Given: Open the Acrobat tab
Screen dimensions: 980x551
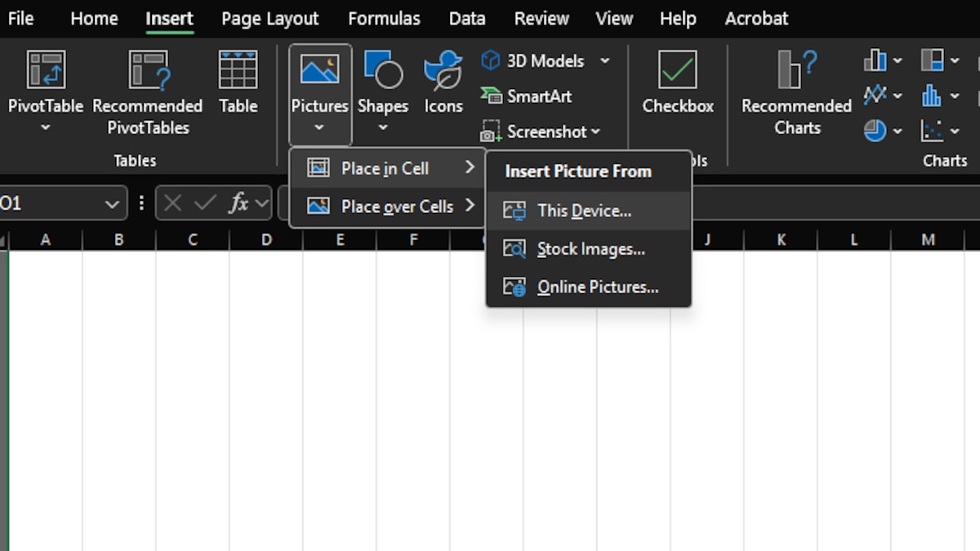Looking at the screenshot, I should (x=756, y=18).
